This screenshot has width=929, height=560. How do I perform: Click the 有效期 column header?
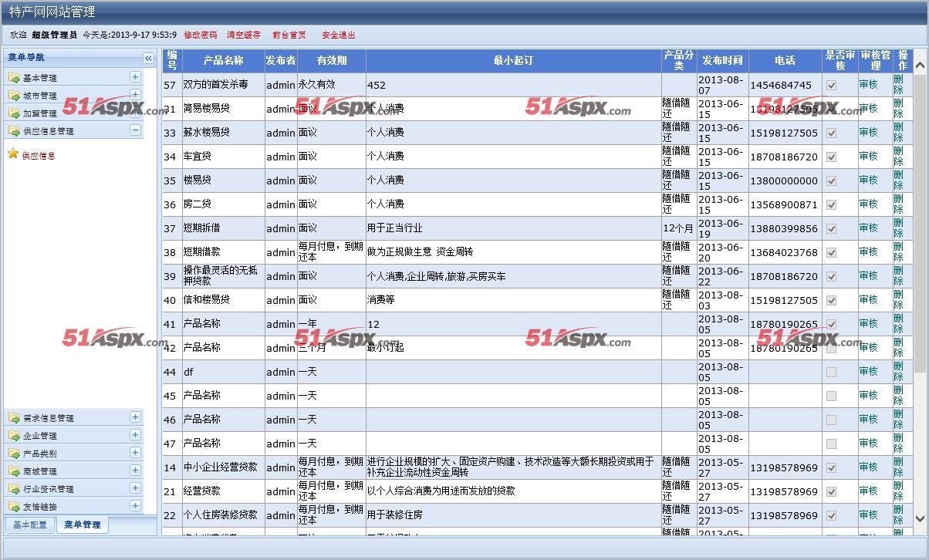pyautogui.click(x=332, y=60)
